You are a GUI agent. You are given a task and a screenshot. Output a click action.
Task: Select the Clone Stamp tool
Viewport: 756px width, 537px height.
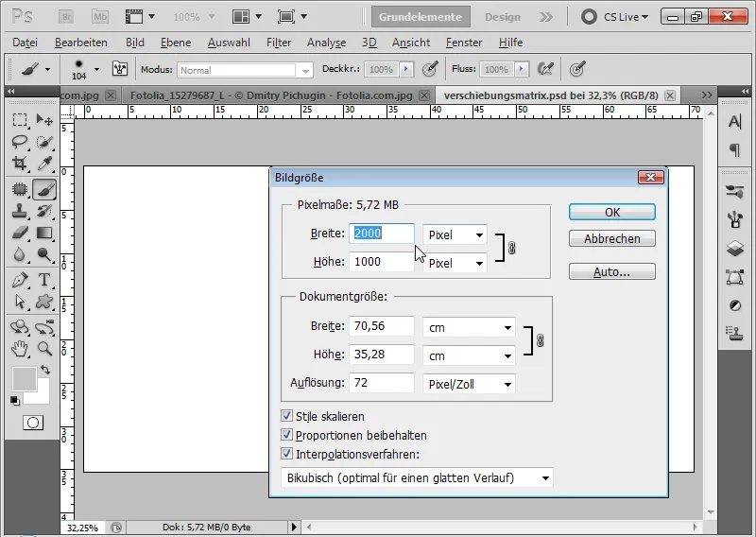[x=20, y=211]
